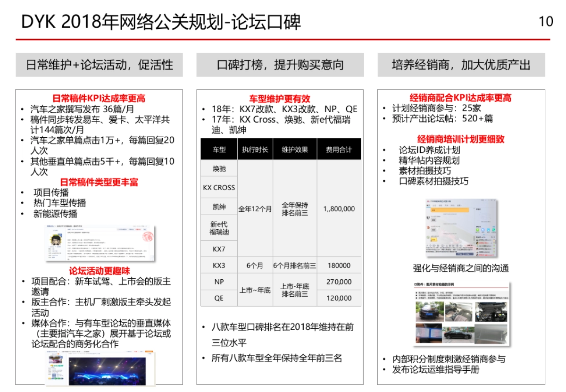
Task: Expand the font options dropdown in the chat toolbar
Action: point(427,245)
